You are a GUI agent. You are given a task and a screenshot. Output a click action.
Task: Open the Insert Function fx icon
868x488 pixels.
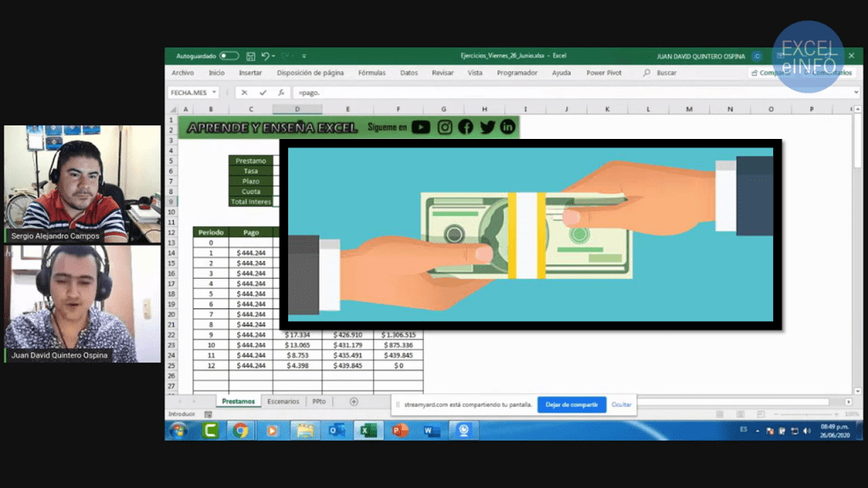click(x=281, y=92)
